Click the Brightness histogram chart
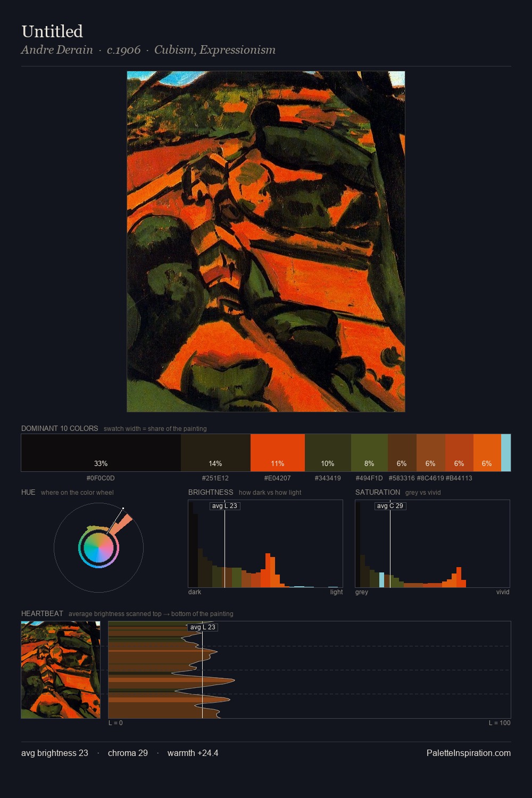 tap(265, 544)
